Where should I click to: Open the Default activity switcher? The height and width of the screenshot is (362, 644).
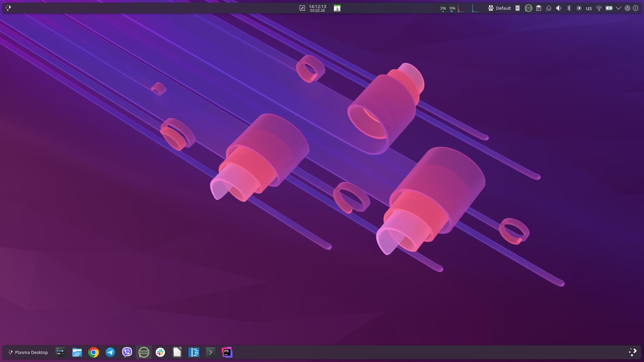point(499,8)
